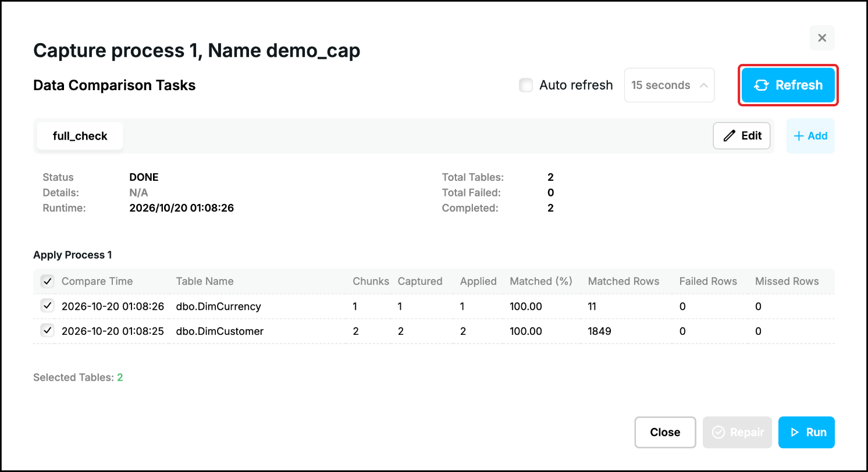Click compare time 2026-10-20 01:08:25

[x=113, y=331]
